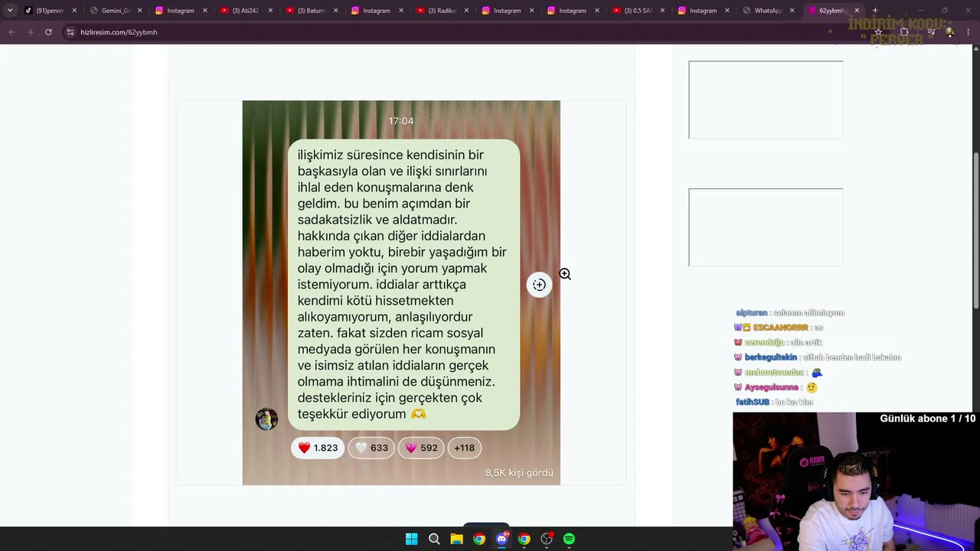Click the "8,5K kişi gördü" view count
Screen dimensions: 980x551
point(519,473)
